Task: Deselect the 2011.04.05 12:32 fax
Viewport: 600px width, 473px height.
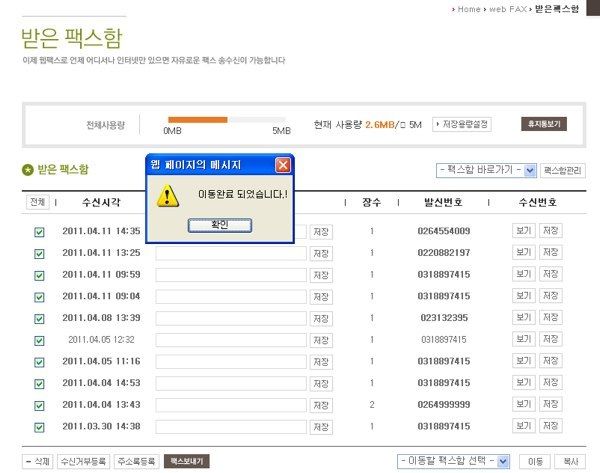Action: (39, 341)
